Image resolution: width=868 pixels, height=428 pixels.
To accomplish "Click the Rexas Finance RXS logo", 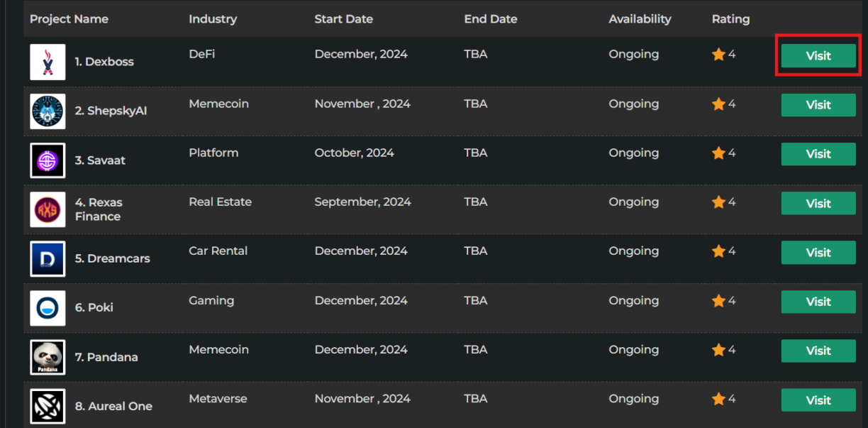I will (48, 209).
